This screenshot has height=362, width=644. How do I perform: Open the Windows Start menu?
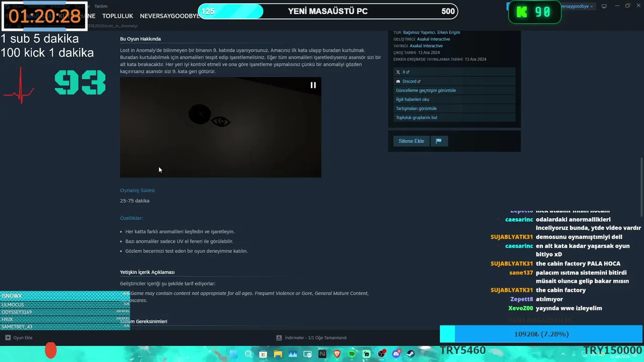coord(233,354)
